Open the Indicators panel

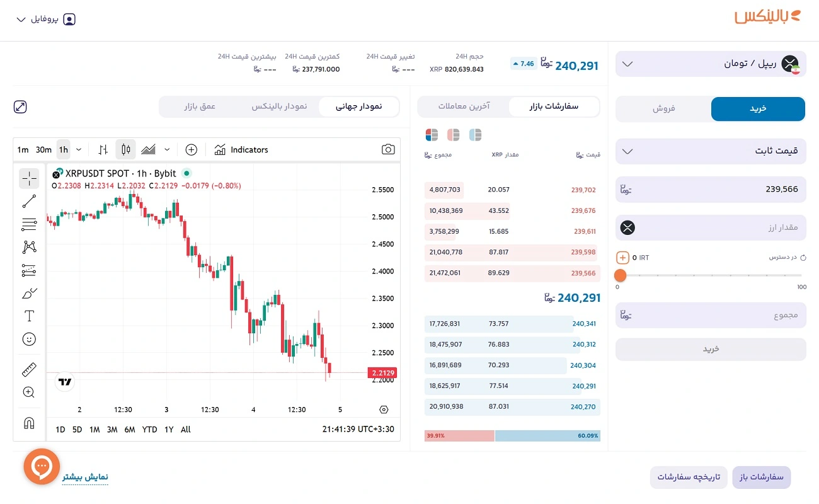pos(241,149)
